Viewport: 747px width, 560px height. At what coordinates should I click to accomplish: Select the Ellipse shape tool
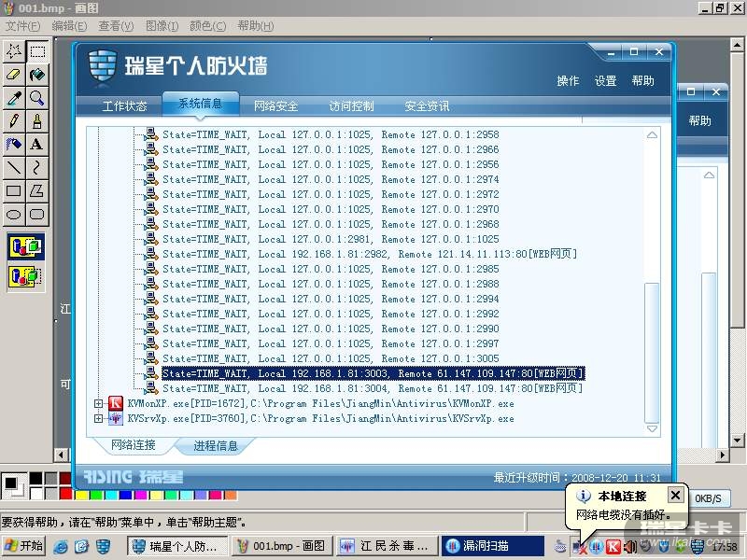[x=14, y=215]
